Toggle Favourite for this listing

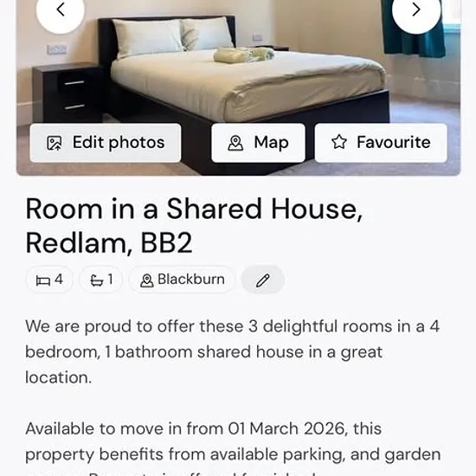click(381, 143)
